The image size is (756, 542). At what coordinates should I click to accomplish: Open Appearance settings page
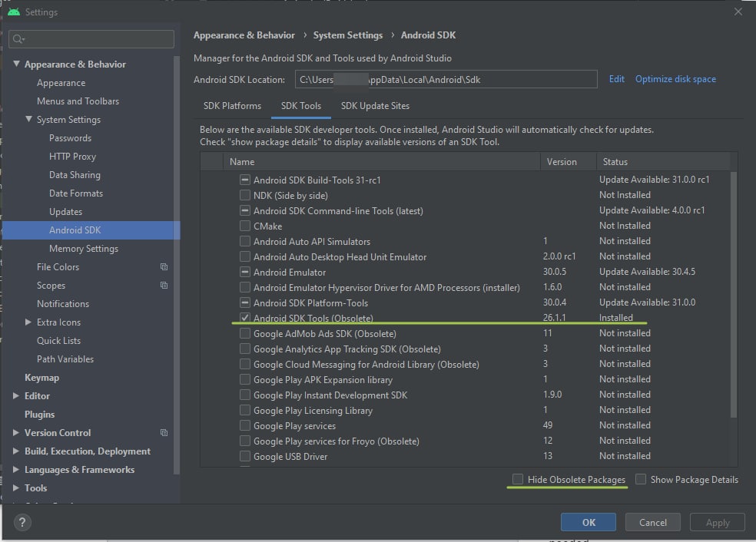coord(61,83)
